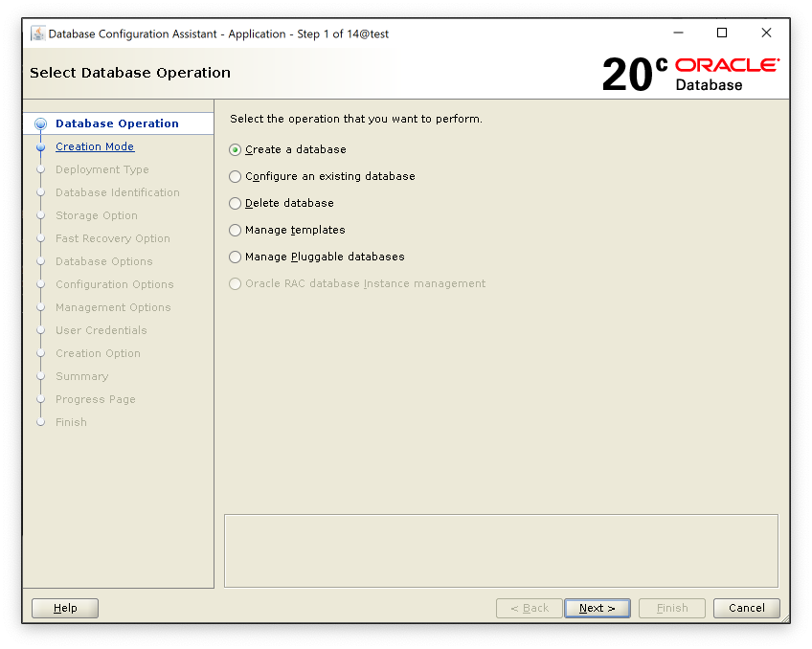Click the Configuration Options step
Viewport: 812px width, 649px height.
[115, 284]
